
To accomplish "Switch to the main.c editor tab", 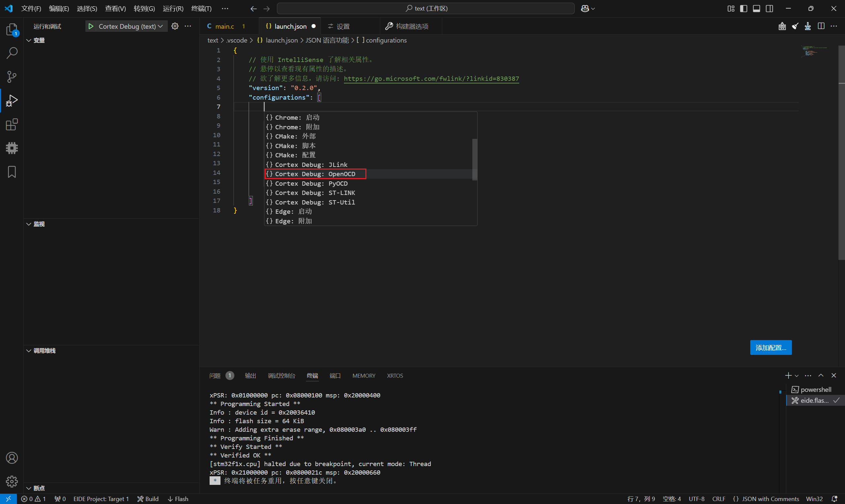I will (x=224, y=26).
